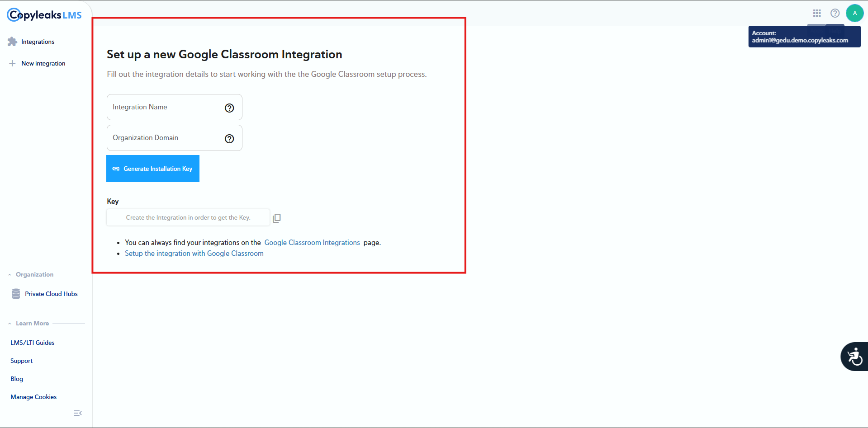Click the Key output field

188,217
